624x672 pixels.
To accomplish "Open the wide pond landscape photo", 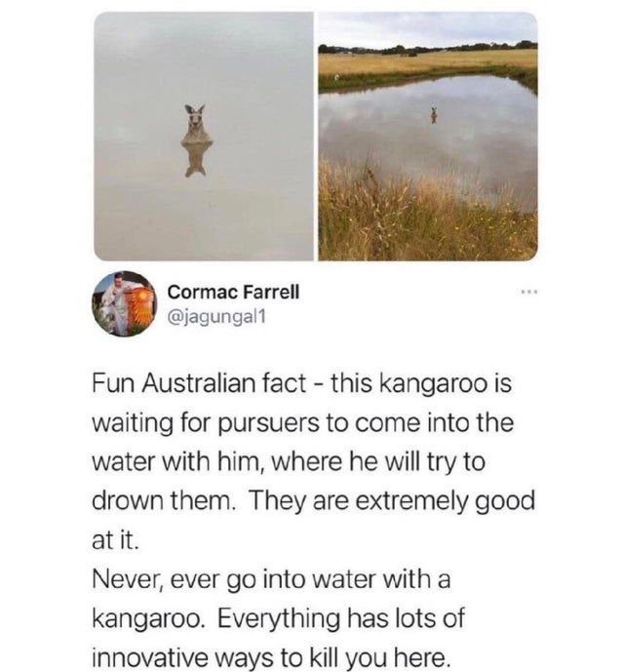I will tap(428, 137).
